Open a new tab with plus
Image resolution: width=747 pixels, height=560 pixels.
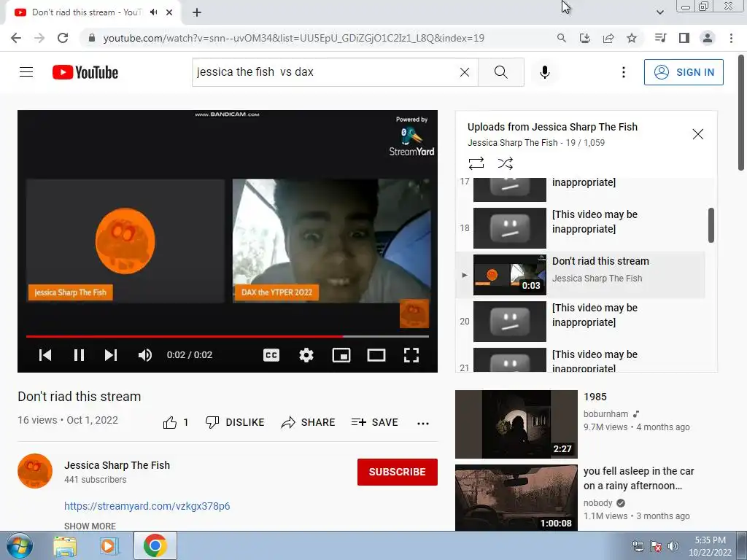[x=197, y=12]
